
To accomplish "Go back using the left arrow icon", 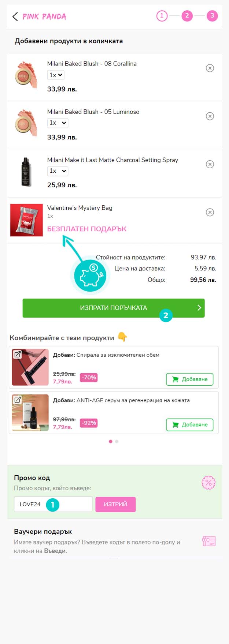I will click(x=15, y=16).
